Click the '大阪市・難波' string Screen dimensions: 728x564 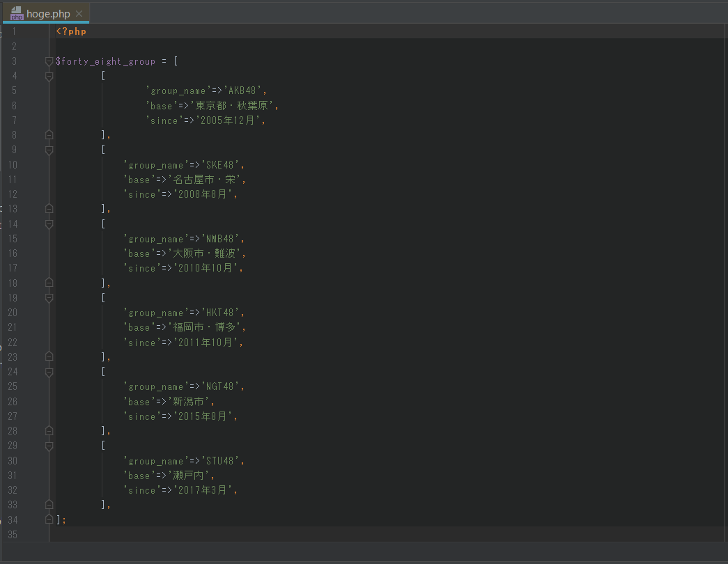point(204,253)
